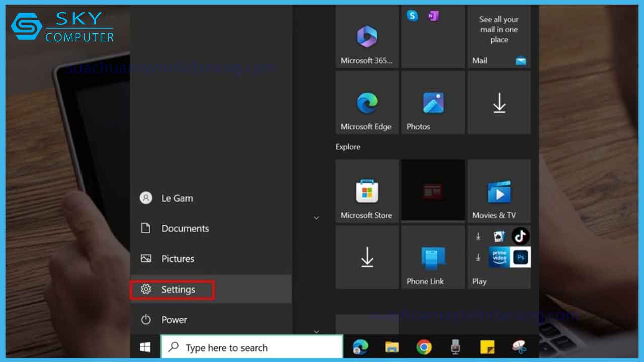Launch Microsoft Edge from the Start tiles
644x362 pixels.
click(367, 103)
